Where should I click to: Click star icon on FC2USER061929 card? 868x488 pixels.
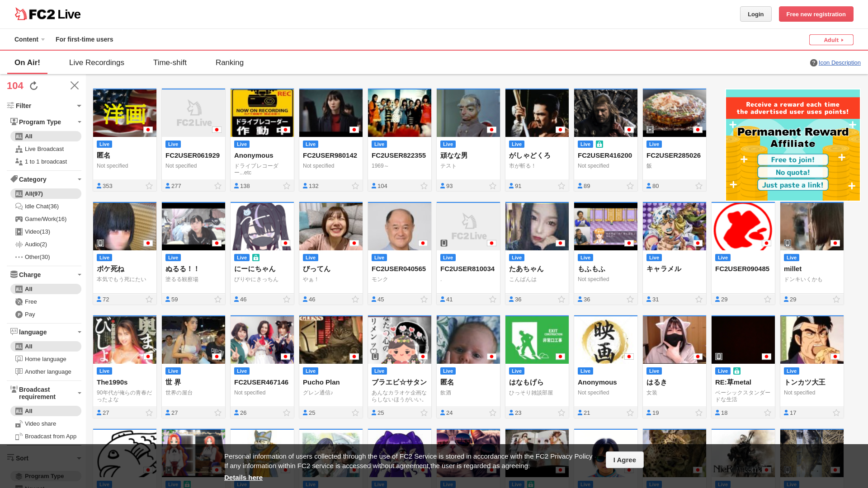(x=218, y=186)
